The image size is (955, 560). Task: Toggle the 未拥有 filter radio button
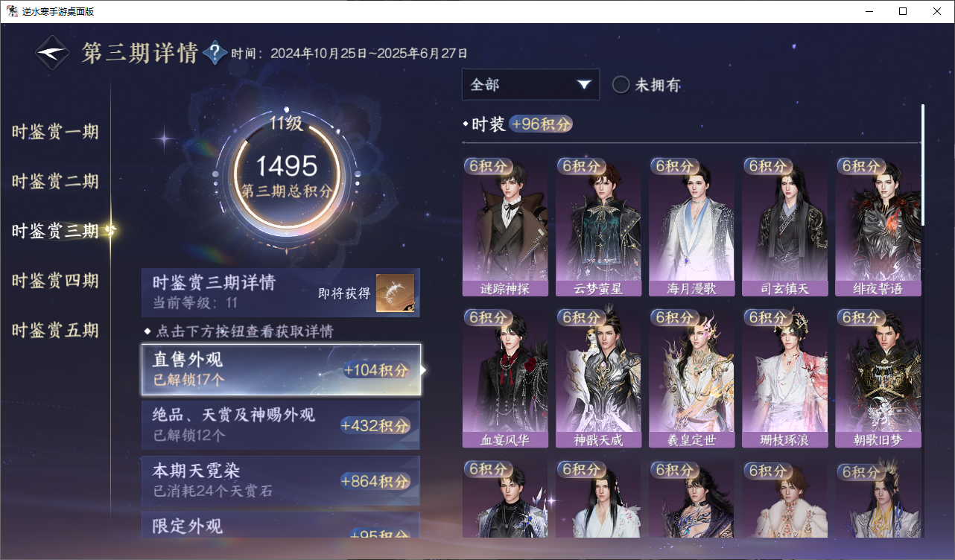pyautogui.click(x=621, y=85)
